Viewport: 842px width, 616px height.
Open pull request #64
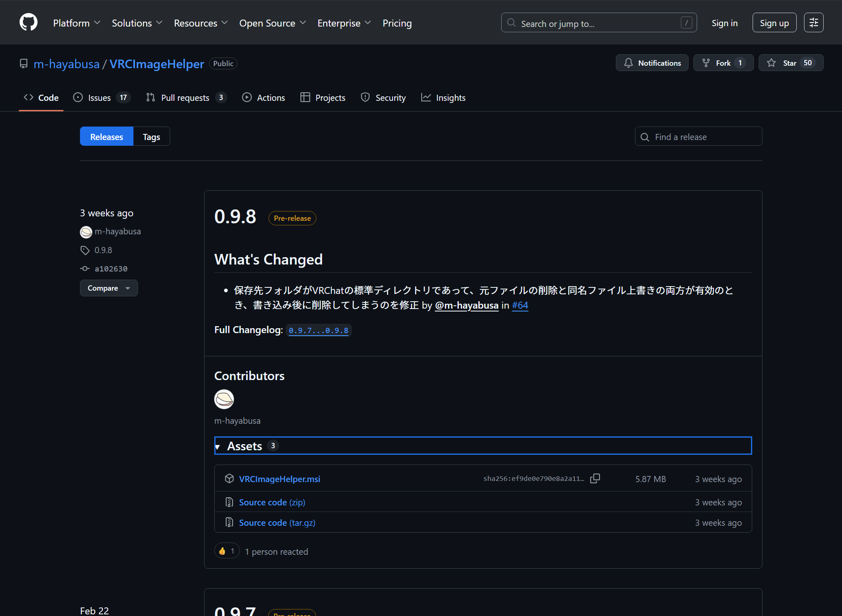(x=520, y=305)
